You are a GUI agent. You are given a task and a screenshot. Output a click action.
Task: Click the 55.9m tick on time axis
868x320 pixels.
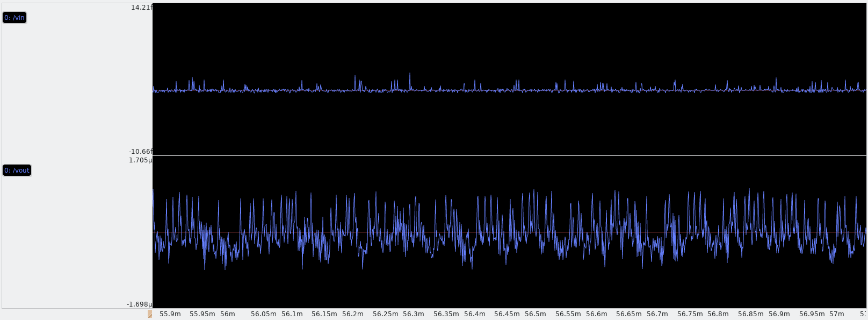coord(170,314)
